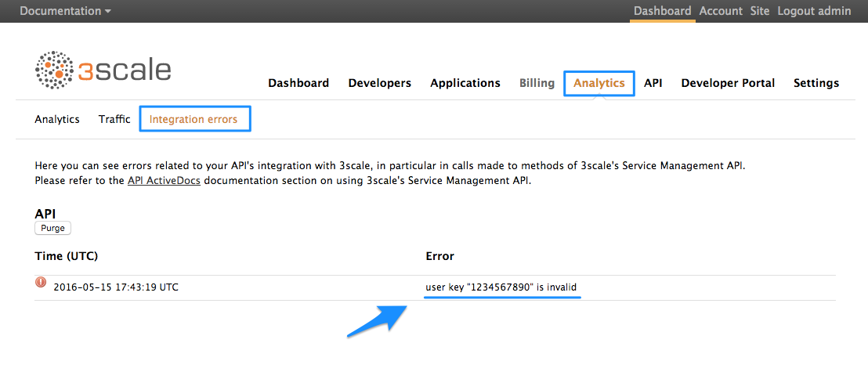Go to Developer Portal
868x372 pixels.
(728, 83)
